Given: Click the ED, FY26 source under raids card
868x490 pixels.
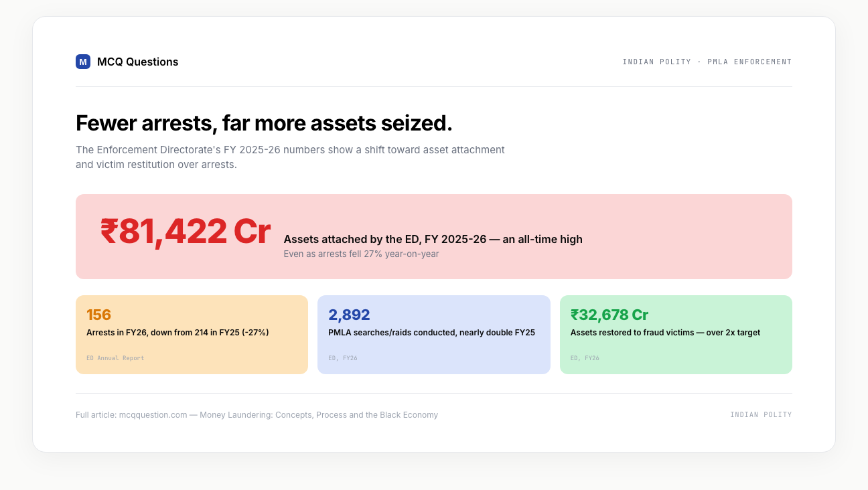Looking at the screenshot, I should coord(343,358).
